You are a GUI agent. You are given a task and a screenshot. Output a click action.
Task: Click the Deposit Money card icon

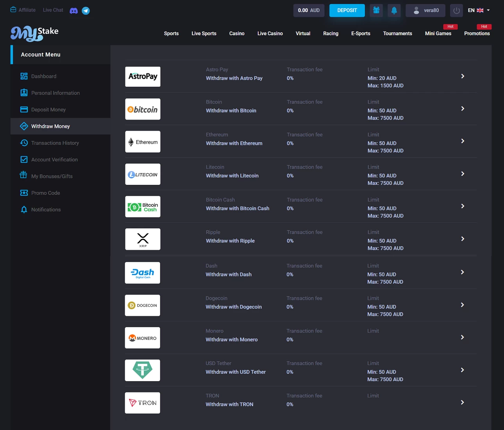[24, 109]
